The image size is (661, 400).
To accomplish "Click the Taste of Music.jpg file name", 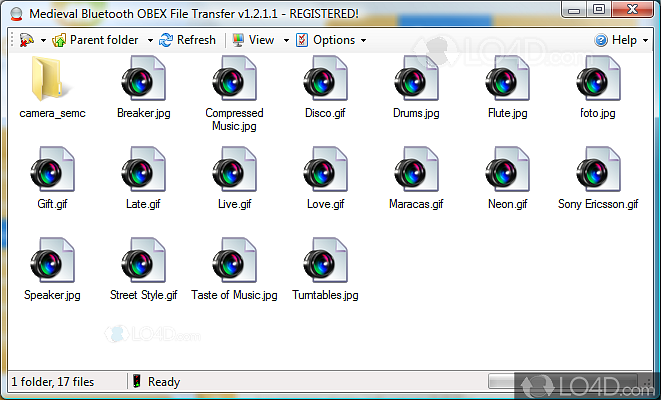I will (234, 295).
